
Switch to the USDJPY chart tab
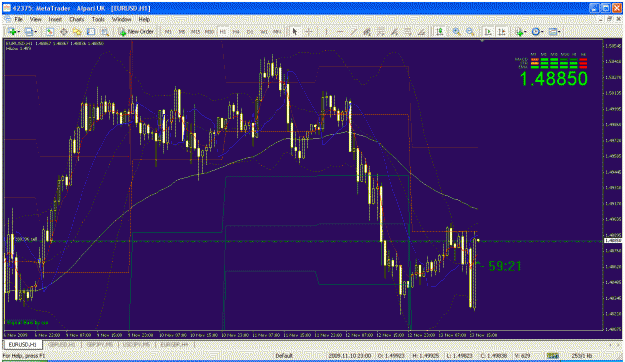point(137,344)
